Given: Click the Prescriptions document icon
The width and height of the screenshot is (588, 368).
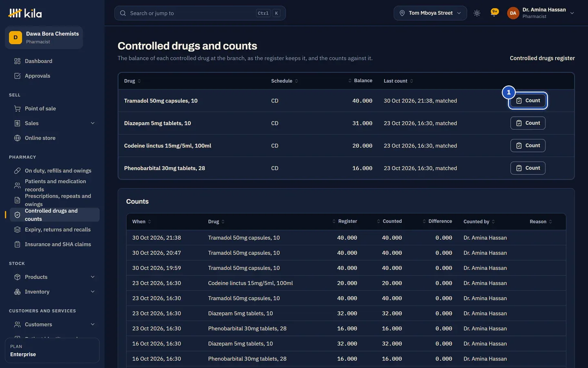Looking at the screenshot, I should (x=17, y=200).
